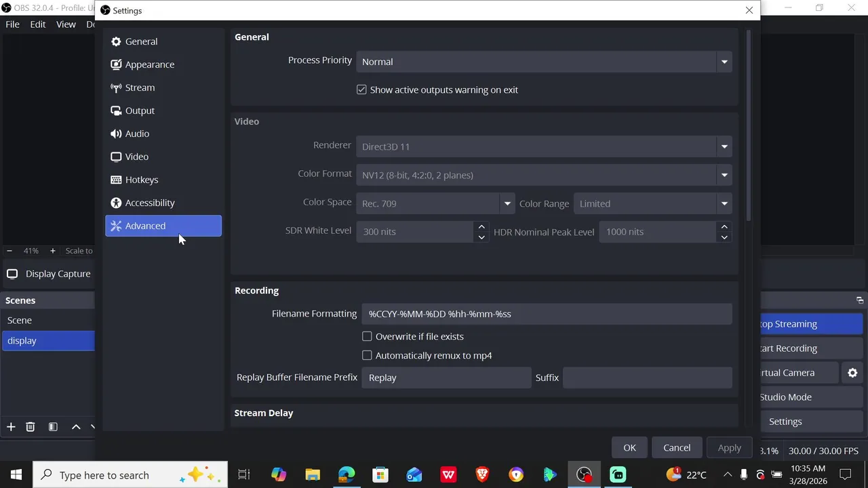Open Windows Start menu
Image resolution: width=868 pixels, height=488 pixels.
(16, 474)
